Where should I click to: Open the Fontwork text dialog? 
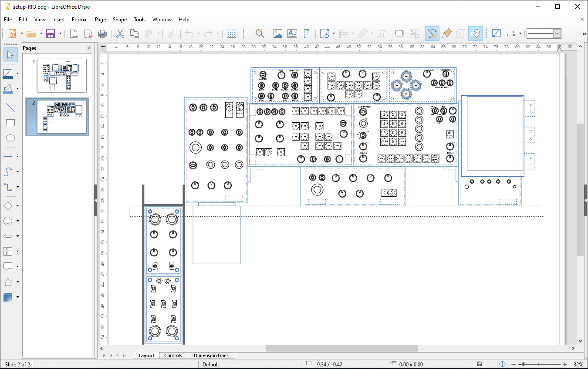(306, 34)
